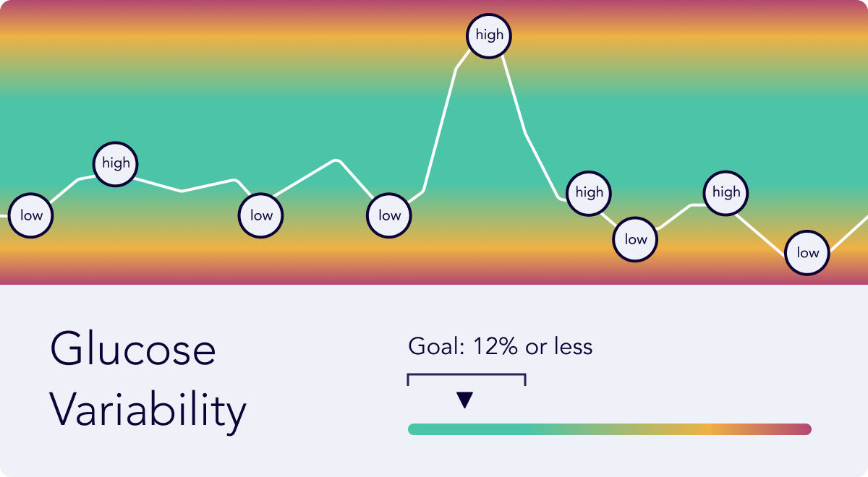Select the rightmost high marker
Image resolution: width=868 pixels, height=477 pixels.
726,192
